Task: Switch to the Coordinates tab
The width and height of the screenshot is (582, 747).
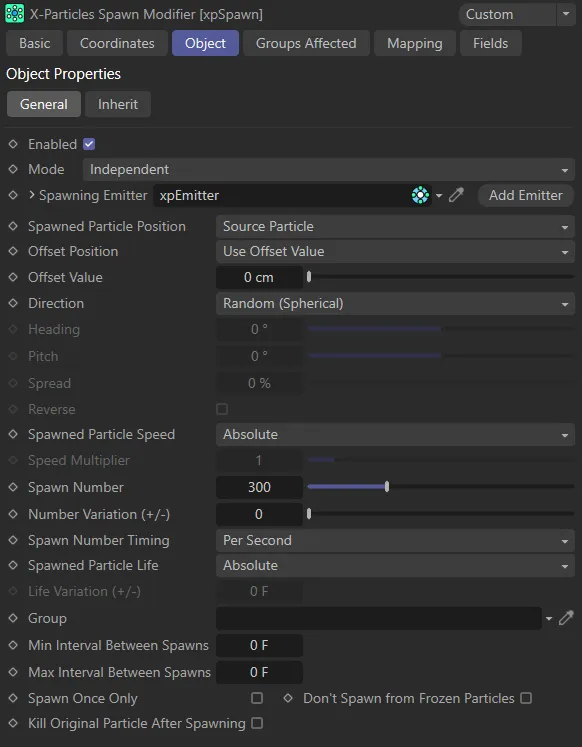Action: (x=117, y=43)
